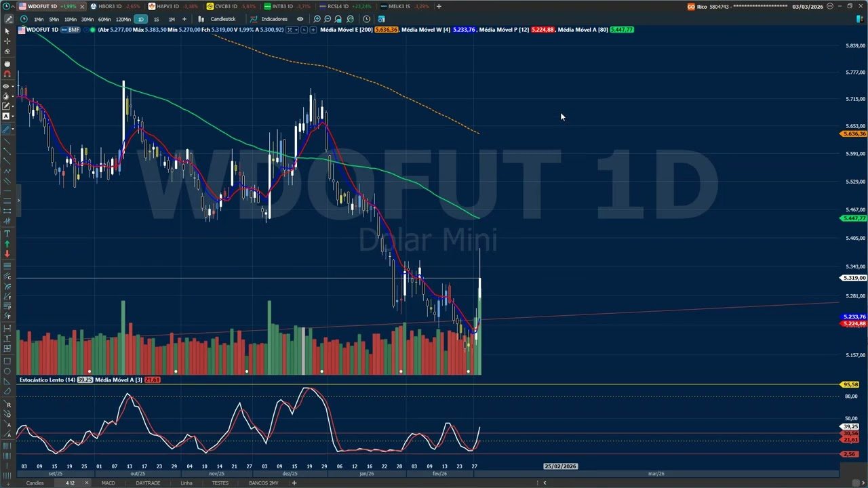The image size is (868, 488).
Task: Select the crosshair cursor tool
Action: click(x=7, y=41)
